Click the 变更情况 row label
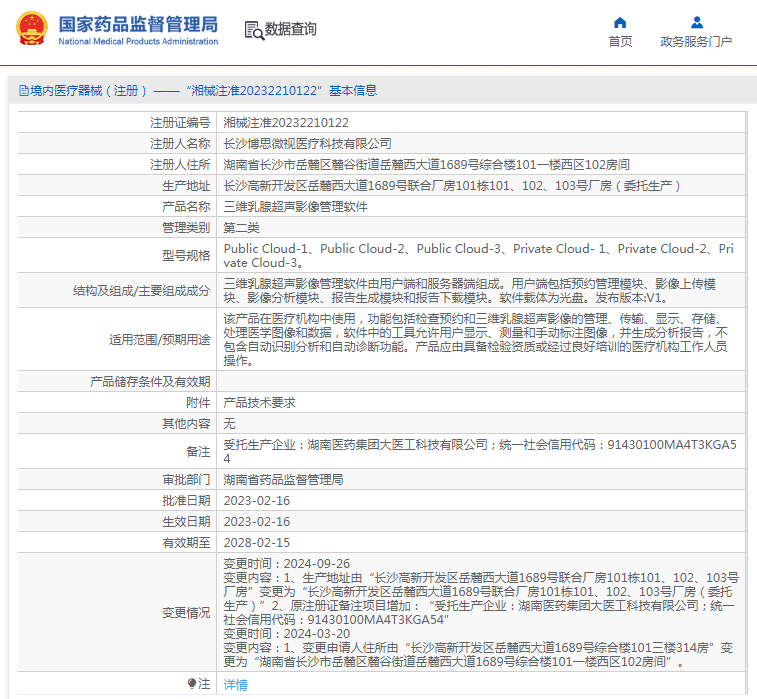 [186, 613]
